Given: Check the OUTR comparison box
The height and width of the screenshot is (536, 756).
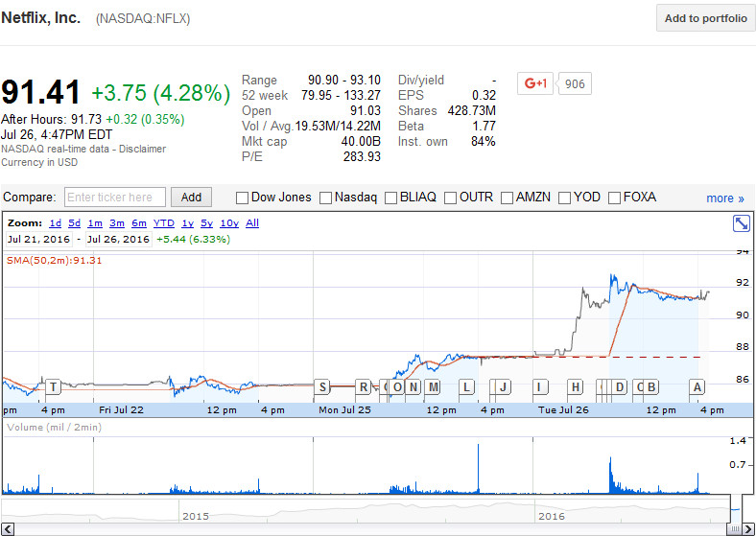Looking at the screenshot, I should point(450,198).
